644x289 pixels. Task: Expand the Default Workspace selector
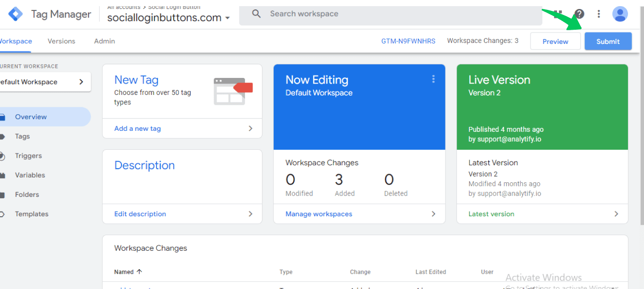[45, 82]
